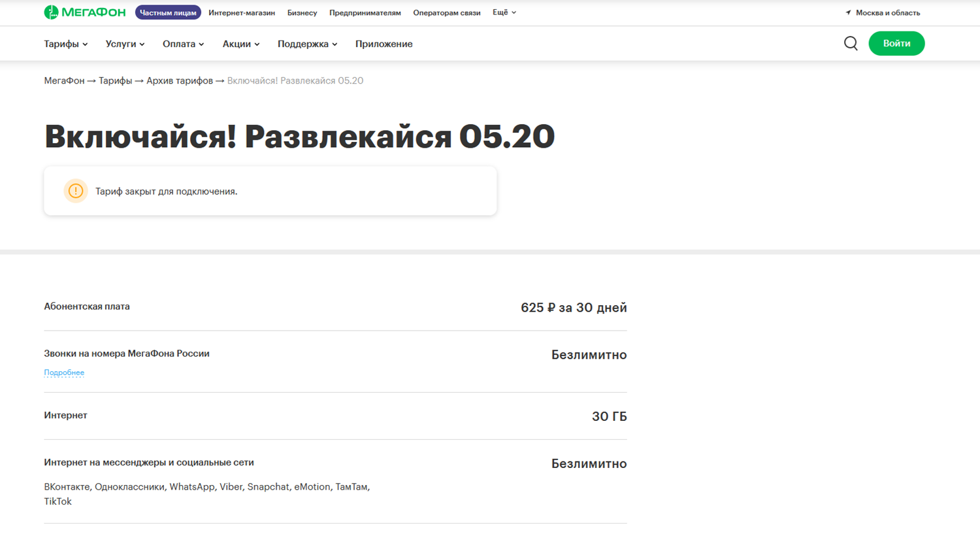Screen dimensions: 980x534
Task: Click the price 625 ₽ за 30 дней
Action: tap(574, 307)
